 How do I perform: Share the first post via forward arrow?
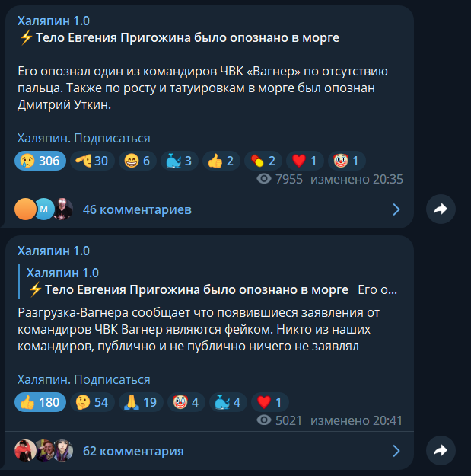tap(441, 209)
